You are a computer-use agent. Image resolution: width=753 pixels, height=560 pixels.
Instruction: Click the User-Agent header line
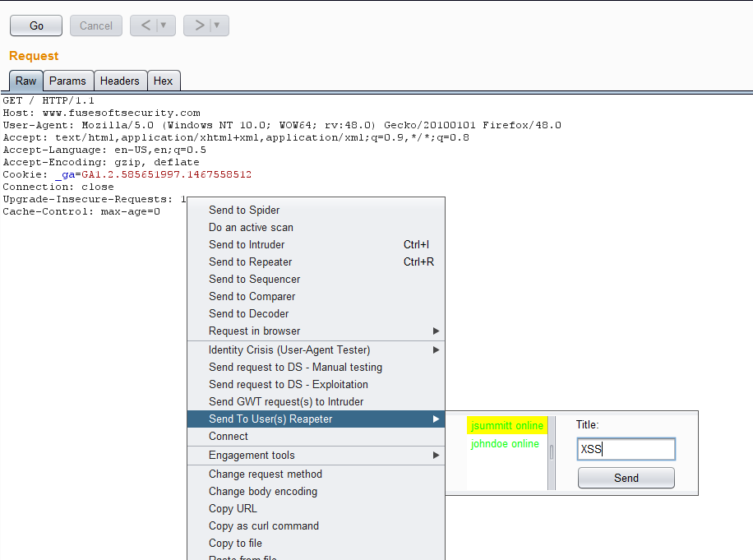click(x=282, y=125)
